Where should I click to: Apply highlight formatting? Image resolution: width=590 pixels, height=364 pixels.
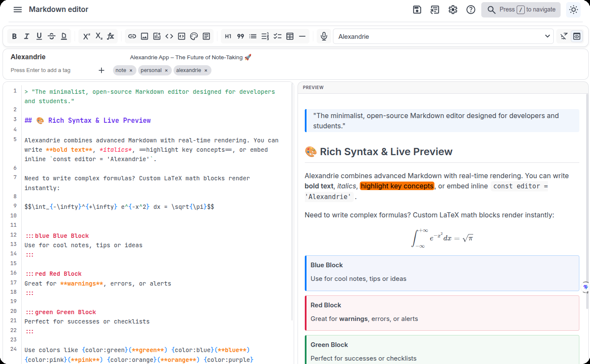64,36
